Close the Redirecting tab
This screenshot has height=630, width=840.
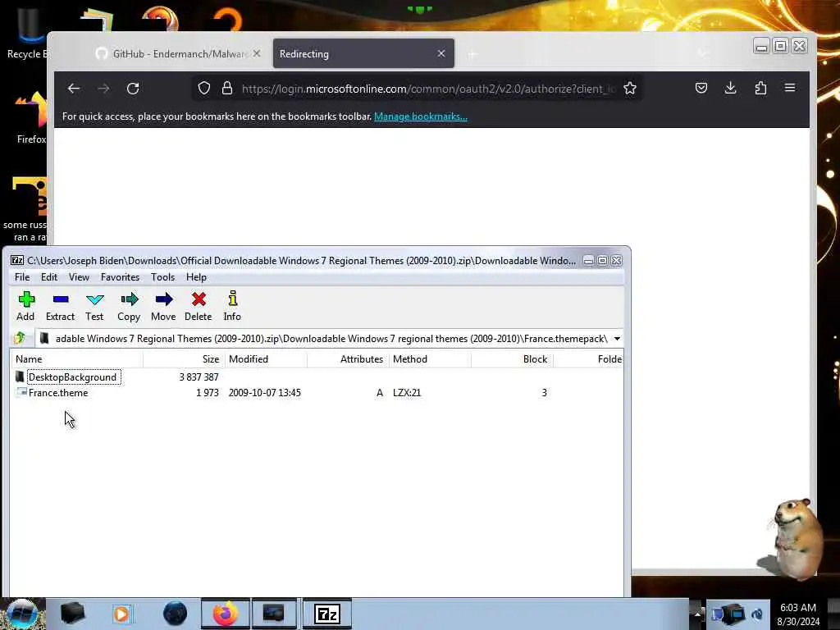click(441, 53)
